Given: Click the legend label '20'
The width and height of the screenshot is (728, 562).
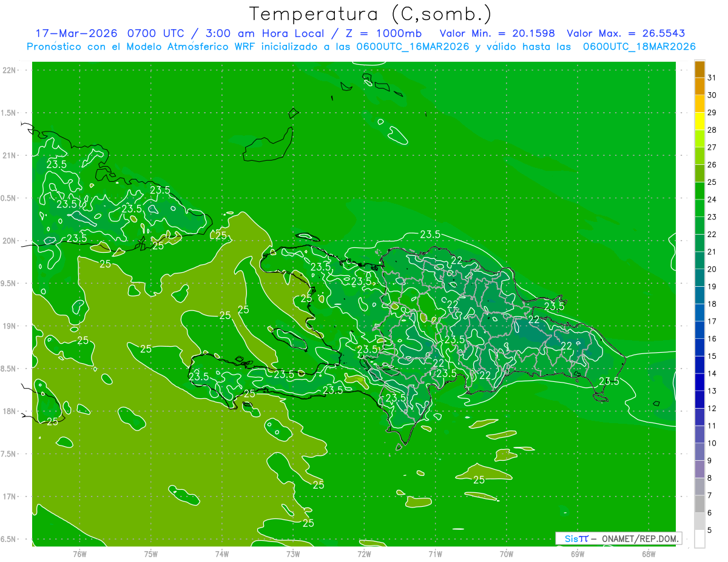Looking at the screenshot, I should click(x=712, y=269).
